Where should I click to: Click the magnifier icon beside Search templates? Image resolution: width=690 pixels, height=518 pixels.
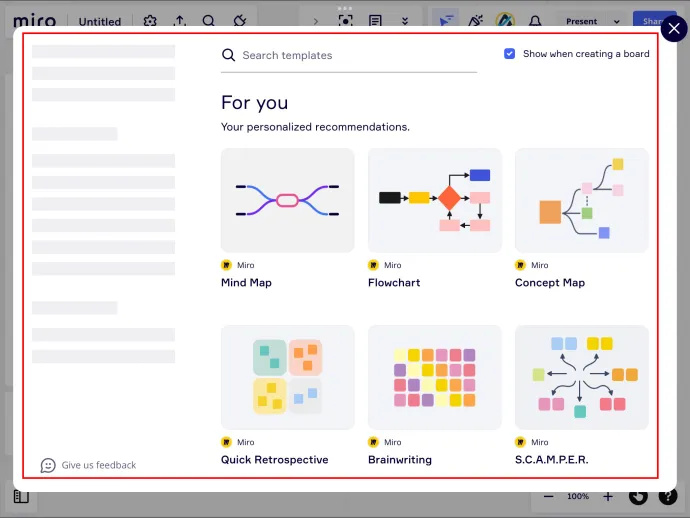coord(228,55)
